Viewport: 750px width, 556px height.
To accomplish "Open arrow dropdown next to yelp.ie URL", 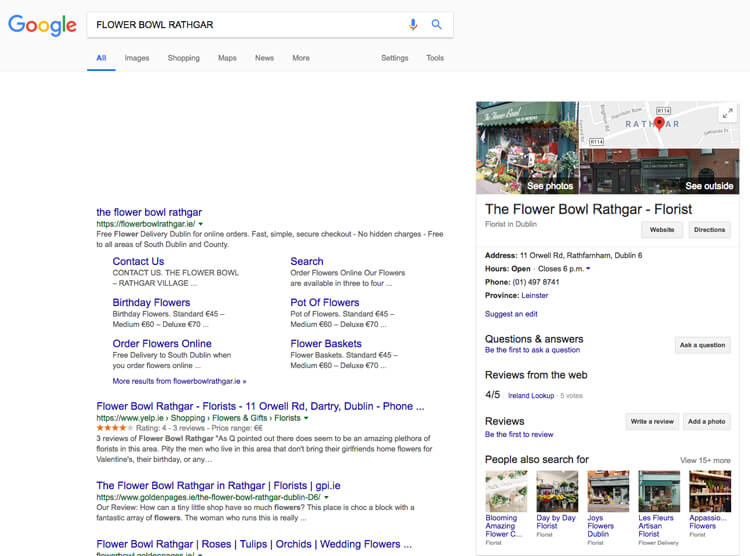I will pos(306,418).
